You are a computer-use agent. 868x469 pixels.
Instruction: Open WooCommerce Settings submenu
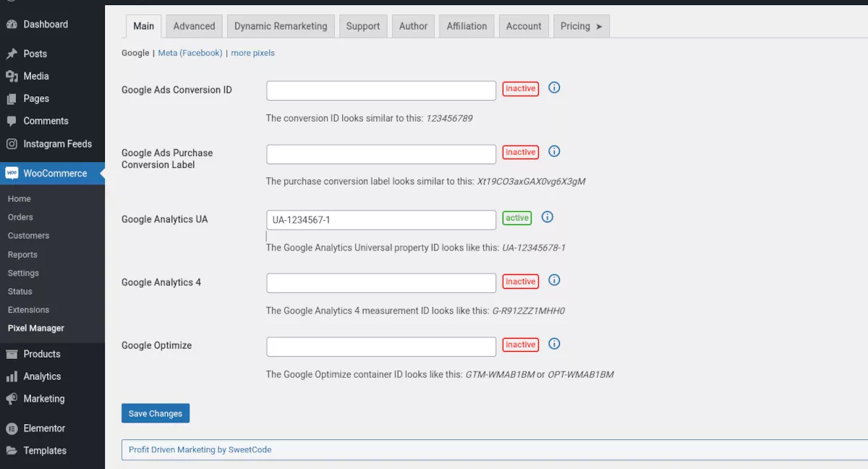click(x=23, y=273)
